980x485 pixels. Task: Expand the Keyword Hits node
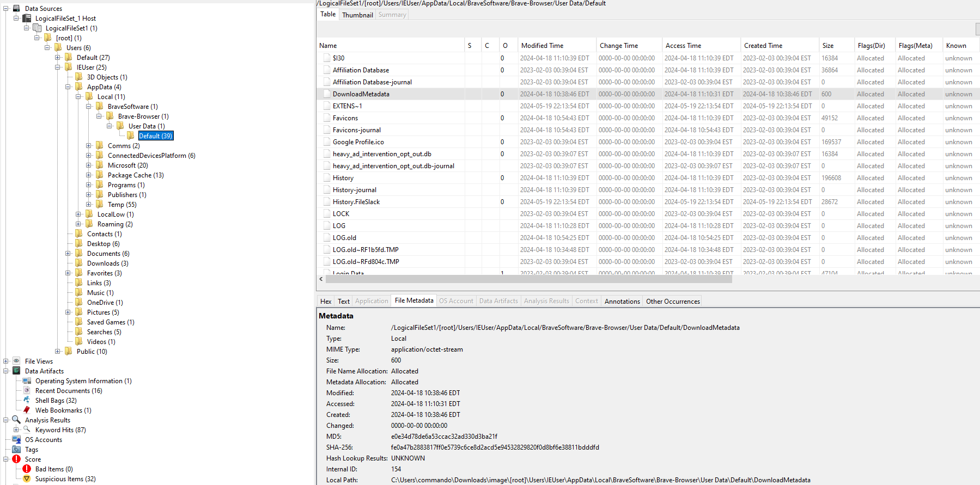(16, 429)
